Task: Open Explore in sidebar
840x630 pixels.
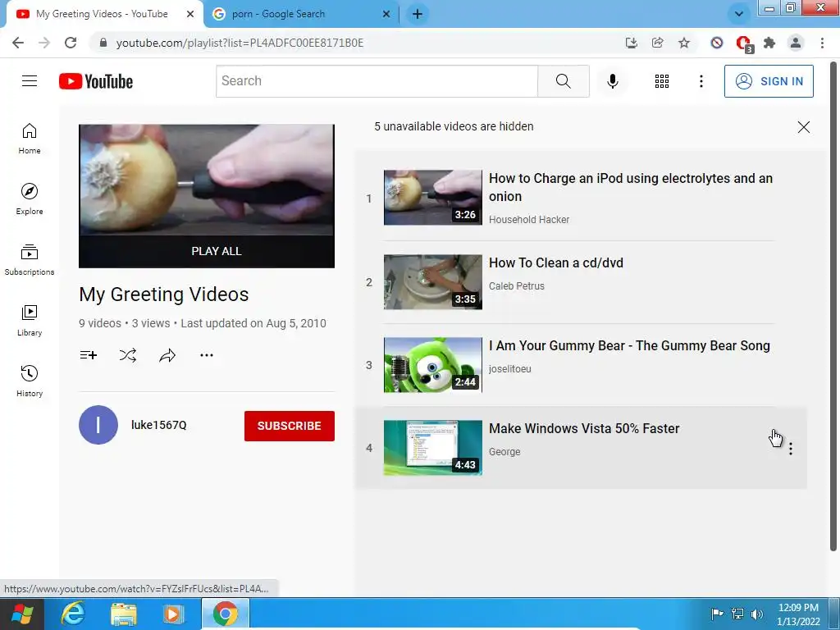Action: click(x=30, y=199)
